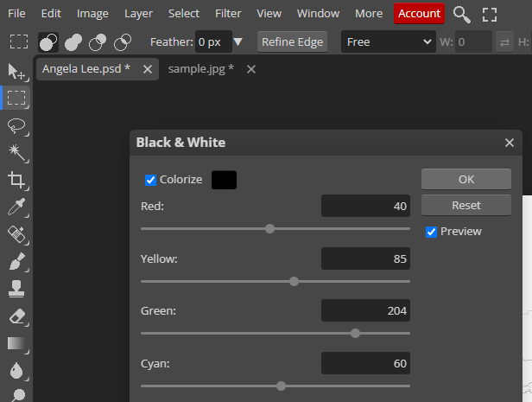This screenshot has height=402, width=532.
Task: Open the Colorize tint color swatch
Action: click(224, 180)
